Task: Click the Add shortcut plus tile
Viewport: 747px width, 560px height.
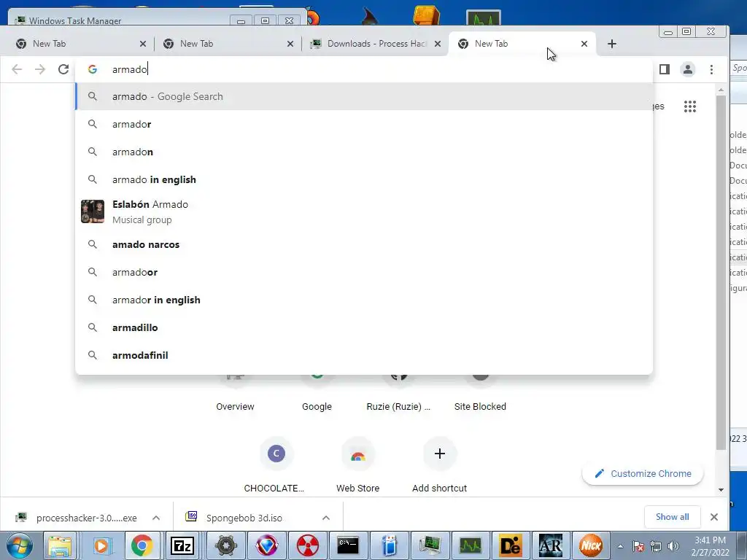Action: tap(440, 454)
